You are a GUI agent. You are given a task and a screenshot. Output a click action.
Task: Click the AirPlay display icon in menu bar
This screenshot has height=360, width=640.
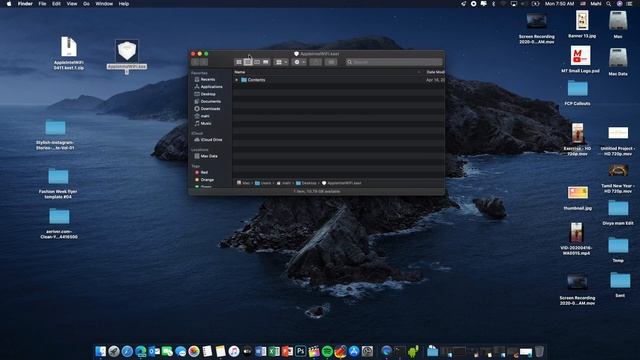click(x=514, y=4)
